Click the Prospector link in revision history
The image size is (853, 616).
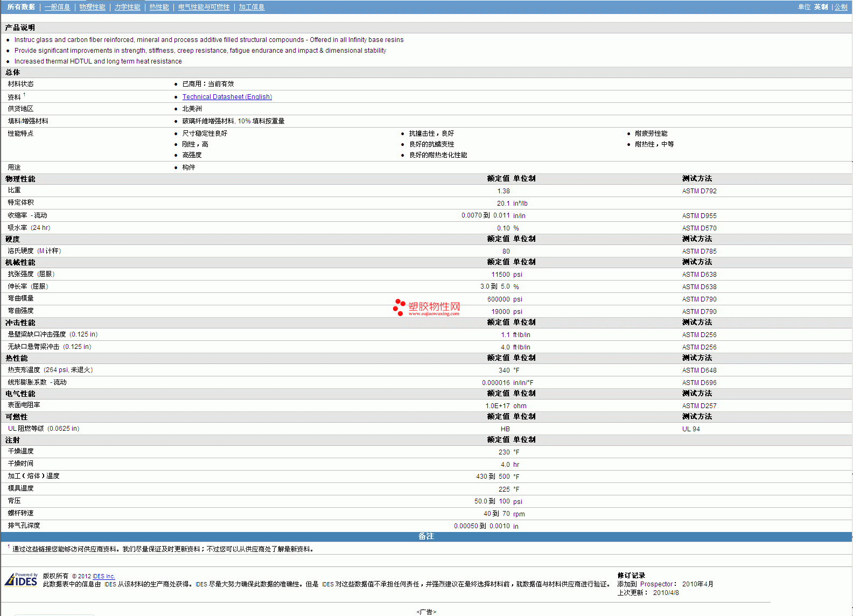(656, 584)
